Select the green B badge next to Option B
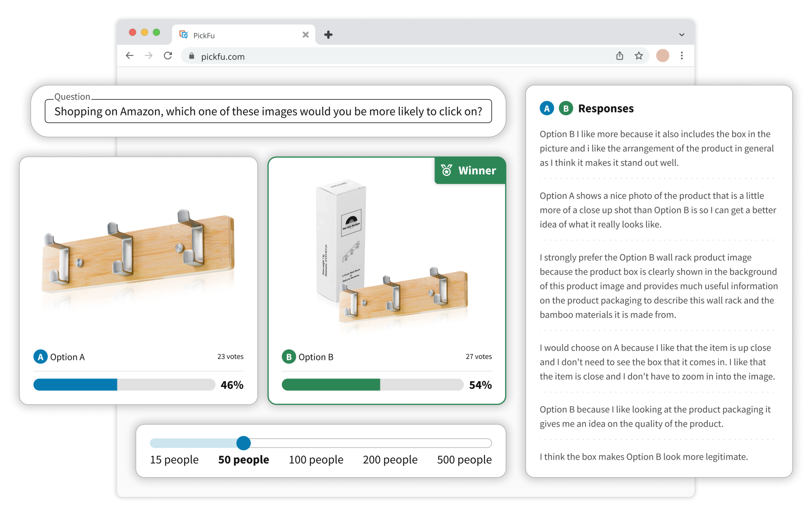This screenshot has height=516, width=812. coord(288,357)
